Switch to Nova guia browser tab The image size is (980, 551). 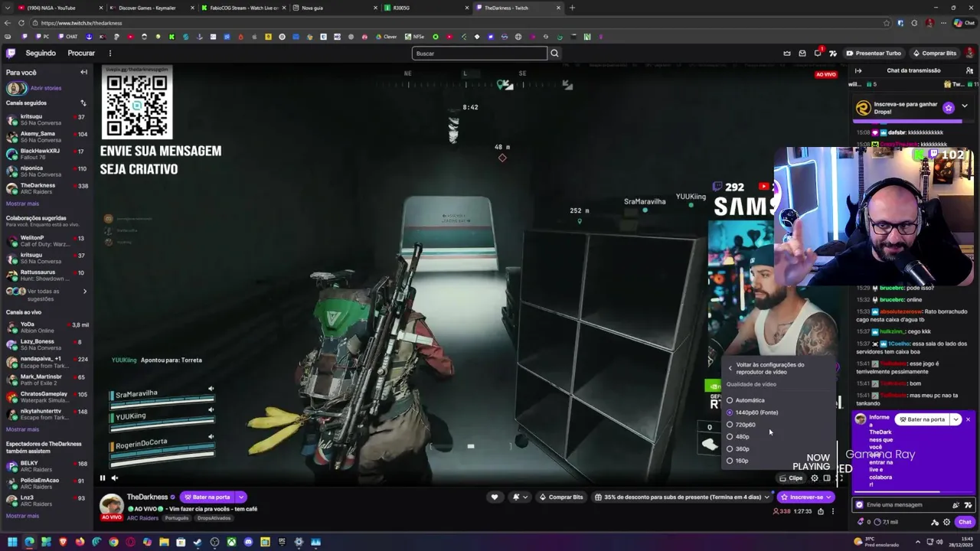pos(333,8)
